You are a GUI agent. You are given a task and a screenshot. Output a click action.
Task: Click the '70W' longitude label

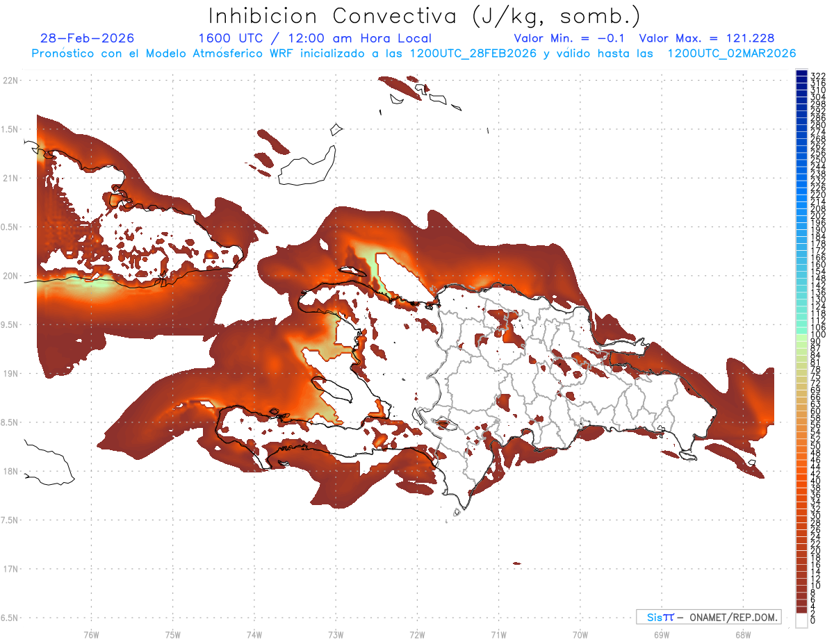pyautogui.click(x=580, y=634)
